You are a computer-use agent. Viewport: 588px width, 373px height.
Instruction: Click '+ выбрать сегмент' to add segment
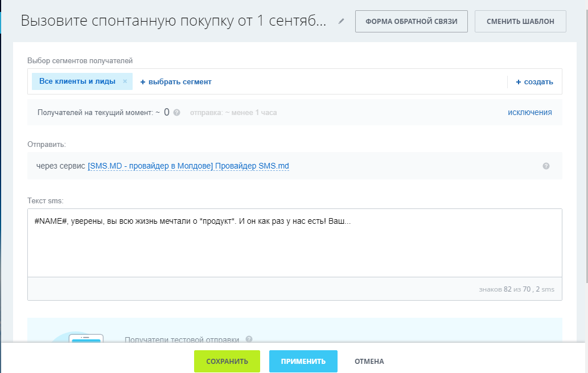click(x=176, y=82)
